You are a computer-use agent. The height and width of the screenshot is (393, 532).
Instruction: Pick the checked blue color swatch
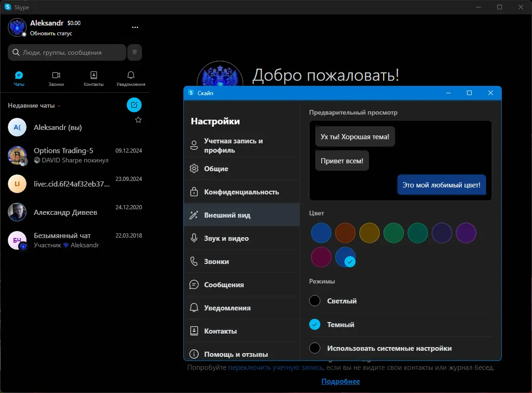tap(345, 257)
